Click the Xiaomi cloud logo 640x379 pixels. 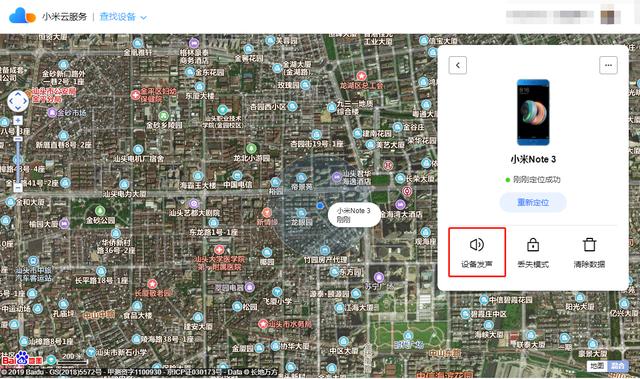[x=22, y=16]
